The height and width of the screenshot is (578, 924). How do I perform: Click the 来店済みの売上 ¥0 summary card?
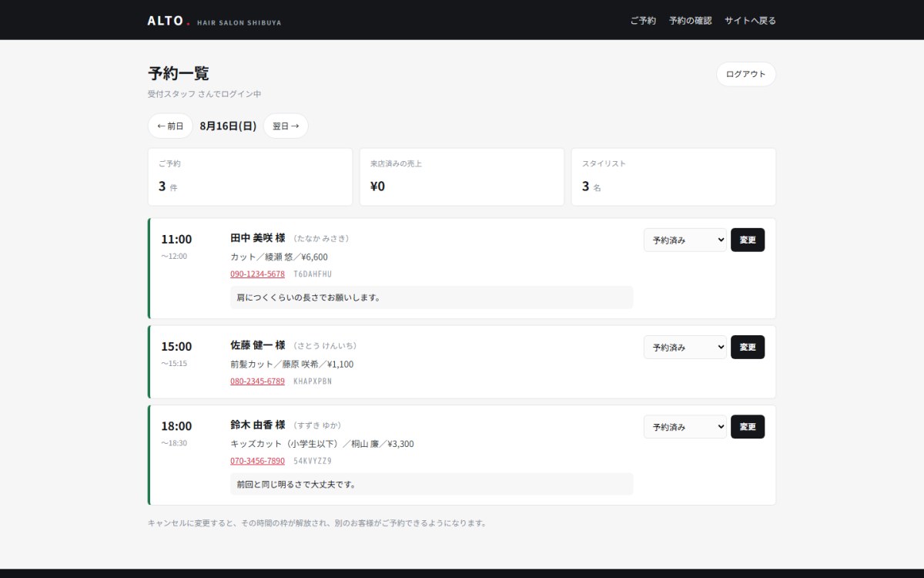tap(462, 177)
